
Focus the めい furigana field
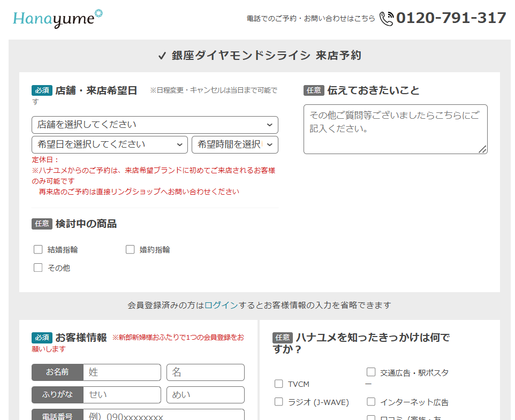(205, 395)
